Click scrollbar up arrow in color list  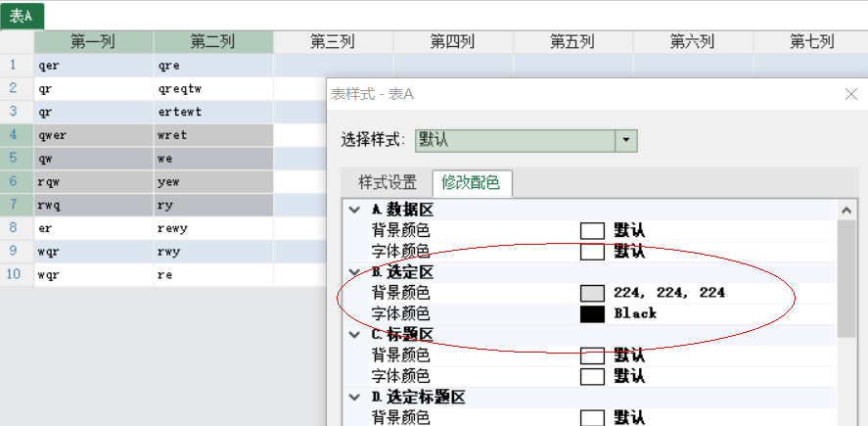click(845, 211)
